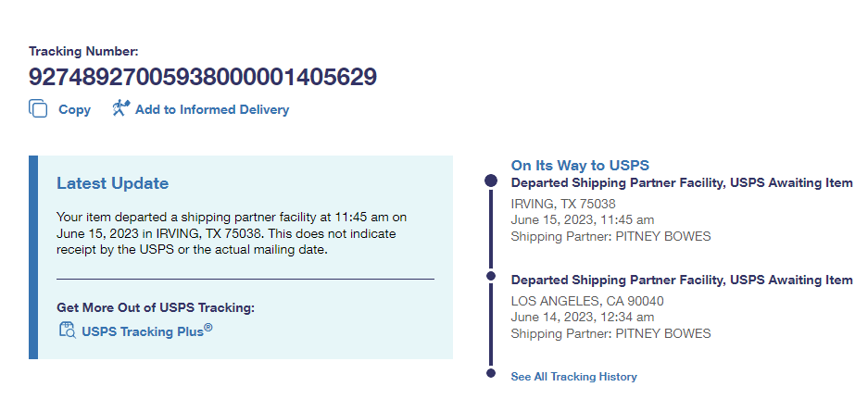
Task: Click the On Its Way to USPS heading
Action: 580,166
